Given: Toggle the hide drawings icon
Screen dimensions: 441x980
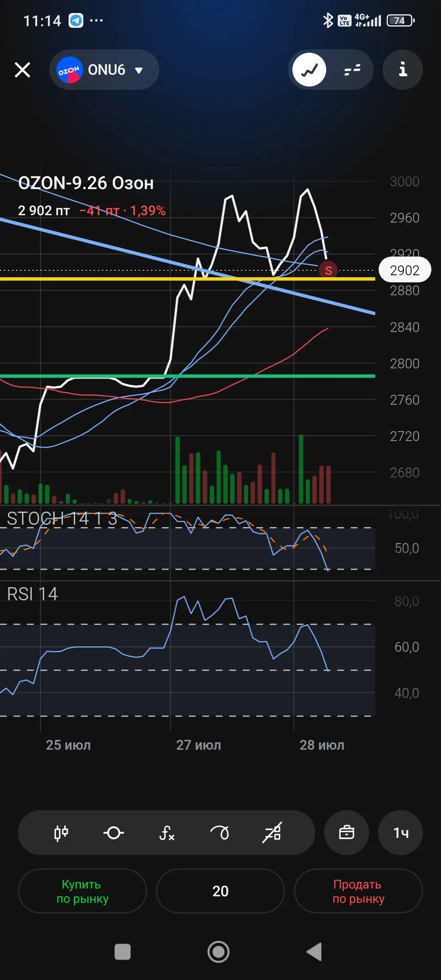Looking at the screenshot, I should coord(272,833).
